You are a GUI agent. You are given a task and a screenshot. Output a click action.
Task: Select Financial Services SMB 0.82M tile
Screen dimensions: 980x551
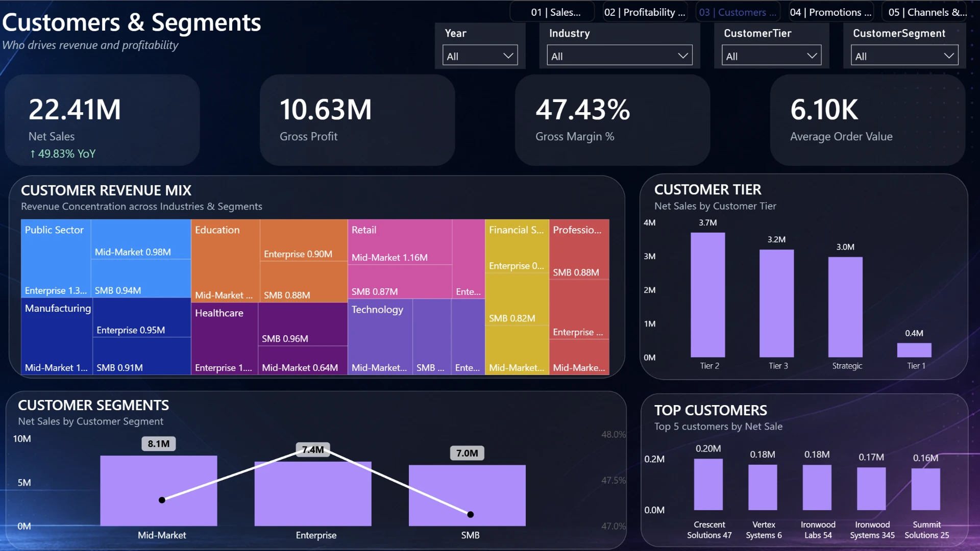pyautogui.click(x=517, y=300)
